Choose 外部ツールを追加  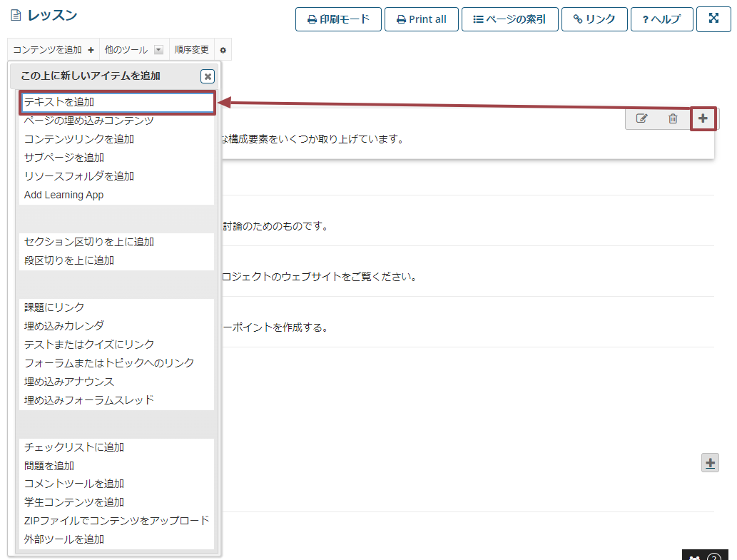[x=64, y=539]
